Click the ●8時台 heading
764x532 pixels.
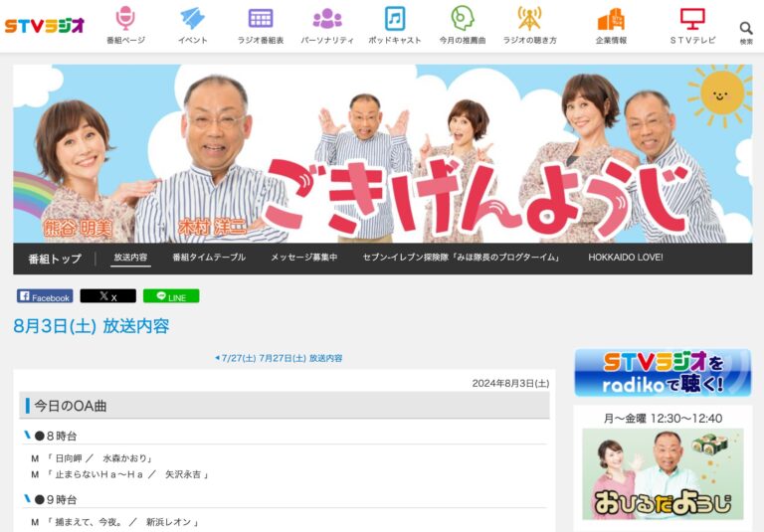pyautogui.click(x=56, y=436)
